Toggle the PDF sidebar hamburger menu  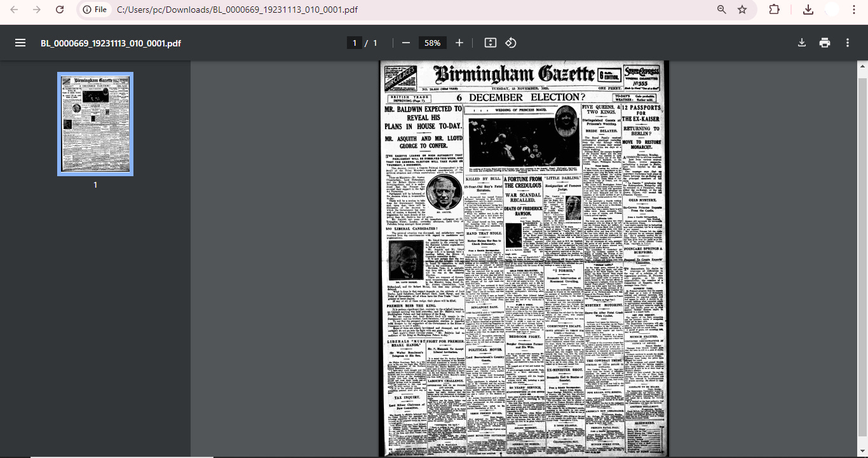[20, 43]
